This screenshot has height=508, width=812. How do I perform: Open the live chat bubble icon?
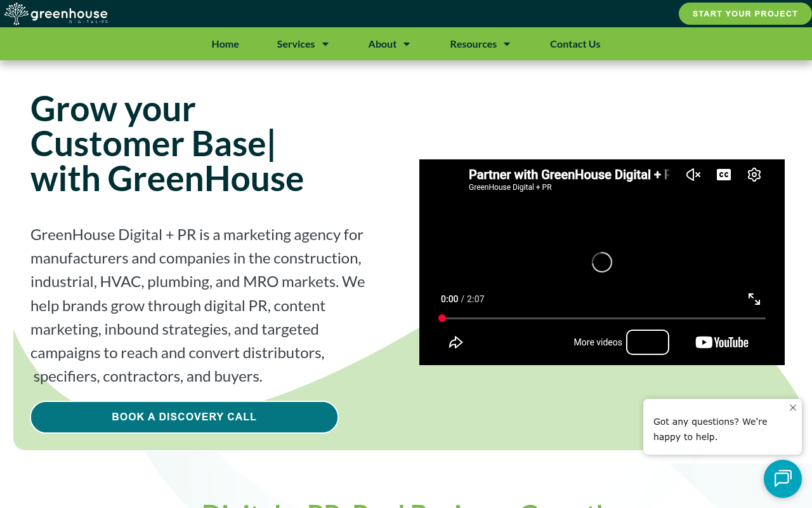[x=783, y=479]
